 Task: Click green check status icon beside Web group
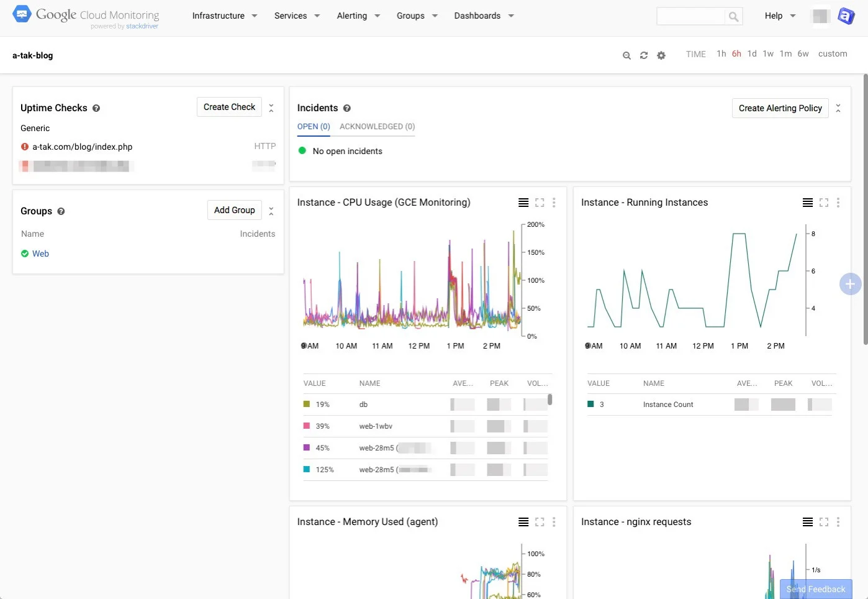(25, 254)
